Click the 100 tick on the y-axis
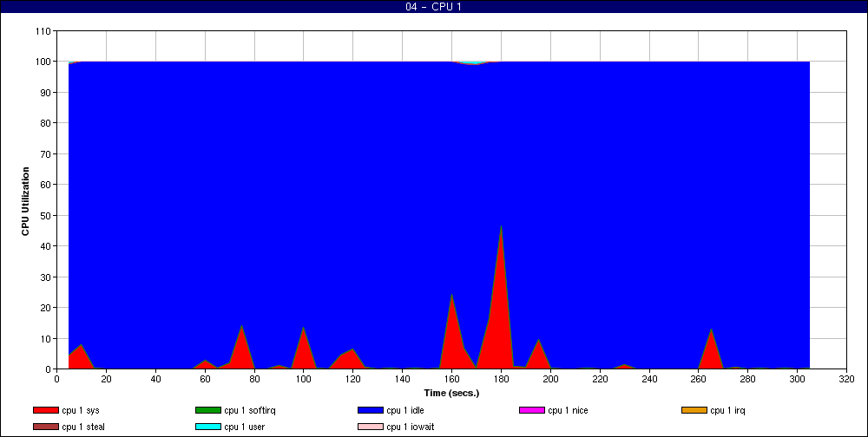868x437 pixels. pos(43,62)
